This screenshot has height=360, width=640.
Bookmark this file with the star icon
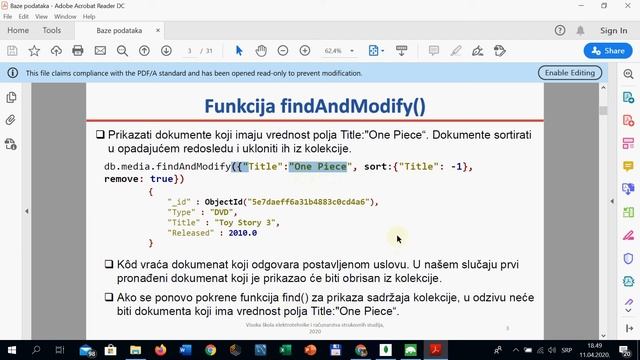tap(34, 51)
